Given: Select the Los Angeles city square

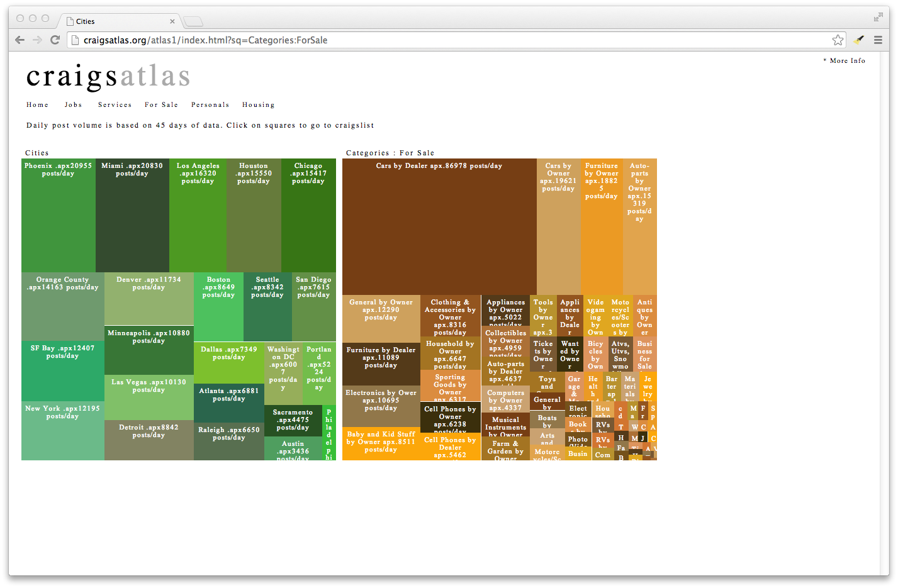Looking at the screenshot, I should 198,215.
